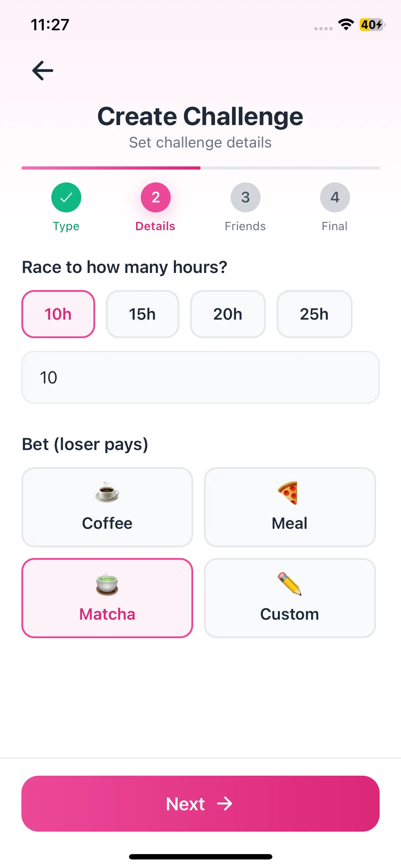Choose the 20h race target
The width and height of the screenshot is (401, 868).
tap(228, 314)
